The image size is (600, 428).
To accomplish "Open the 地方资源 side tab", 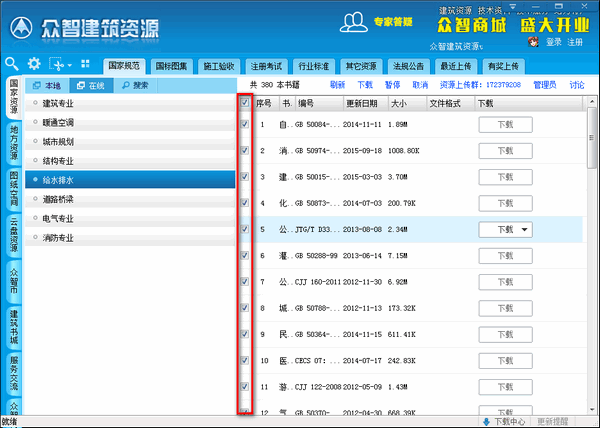I will 13,142.
